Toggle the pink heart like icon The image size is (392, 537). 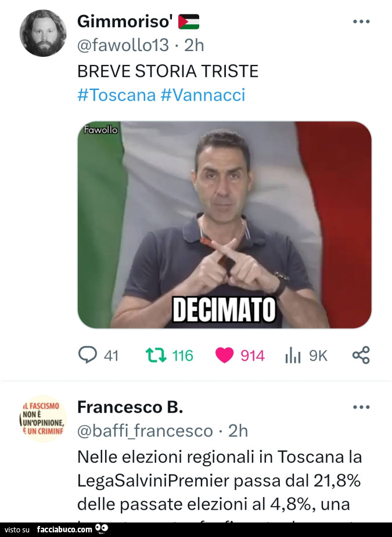coord(224,355)
